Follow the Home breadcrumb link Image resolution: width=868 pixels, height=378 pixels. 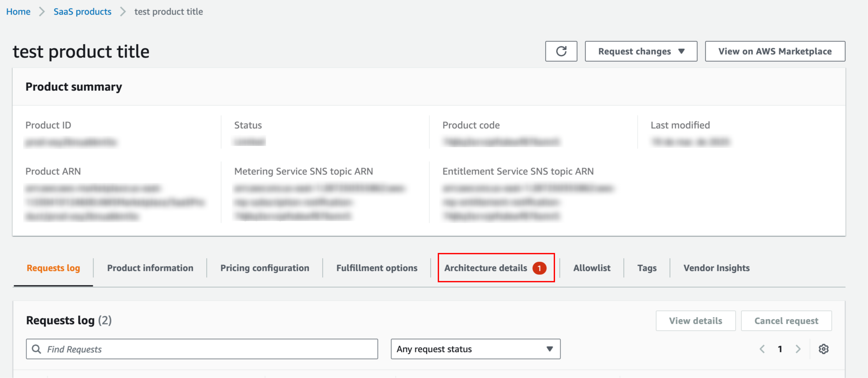pos(18,12)
